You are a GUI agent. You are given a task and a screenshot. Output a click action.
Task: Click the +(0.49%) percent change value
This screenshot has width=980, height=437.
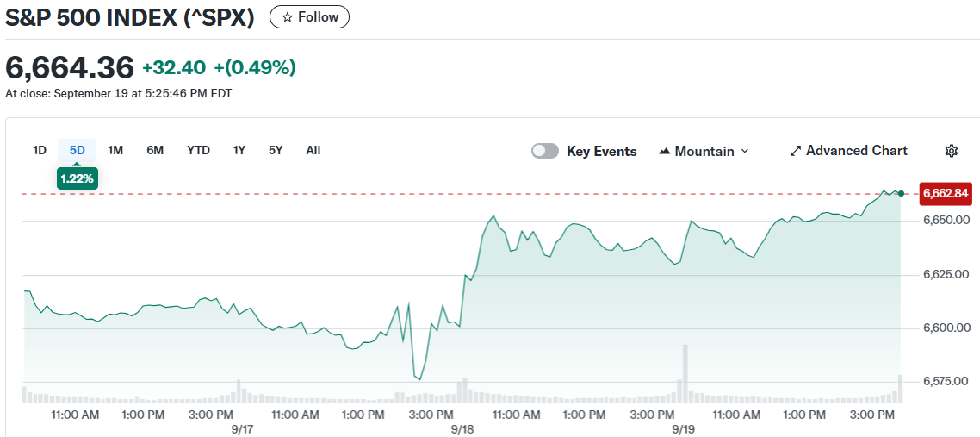coord(255,67)
